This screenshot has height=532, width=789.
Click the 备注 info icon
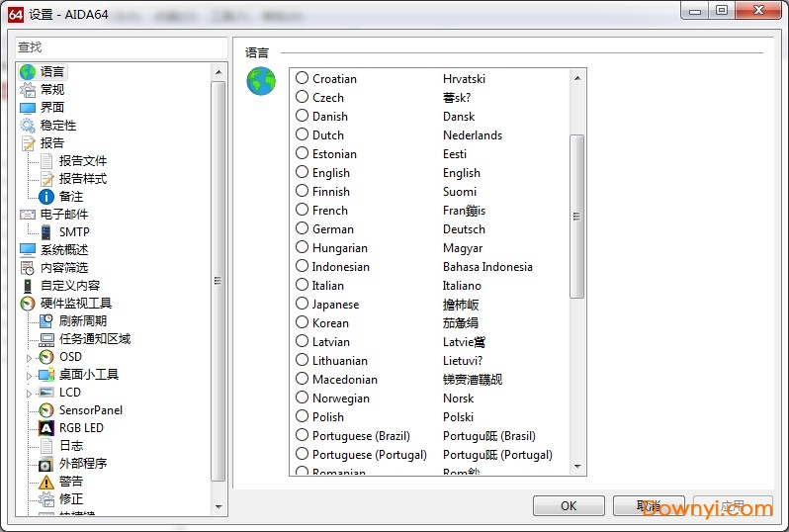45,197
